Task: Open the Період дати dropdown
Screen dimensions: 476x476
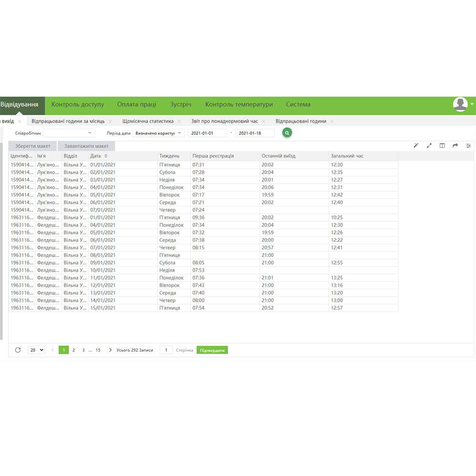Action: click(x=158, y=133)
